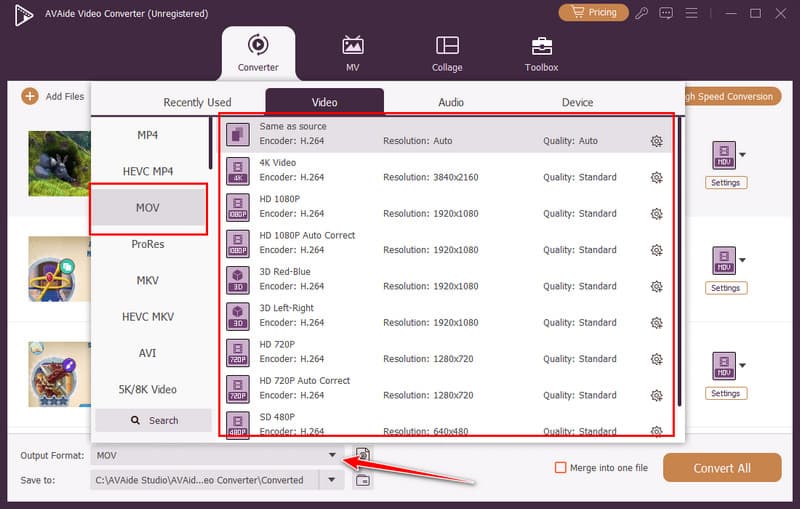Screen dimensions: 800x509
Task: Open the Toolbox module
Action: coord(542,53)
